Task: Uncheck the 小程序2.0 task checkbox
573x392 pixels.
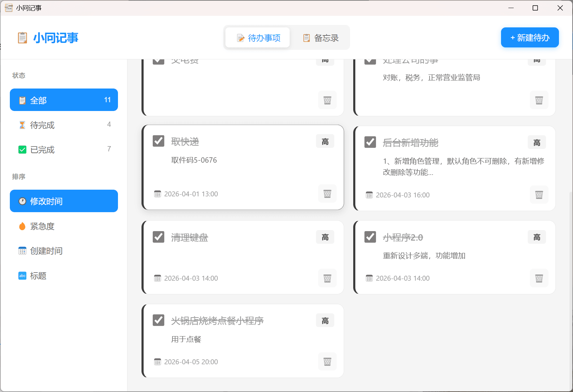Action: pyautogui.click(x=370, y=237)
